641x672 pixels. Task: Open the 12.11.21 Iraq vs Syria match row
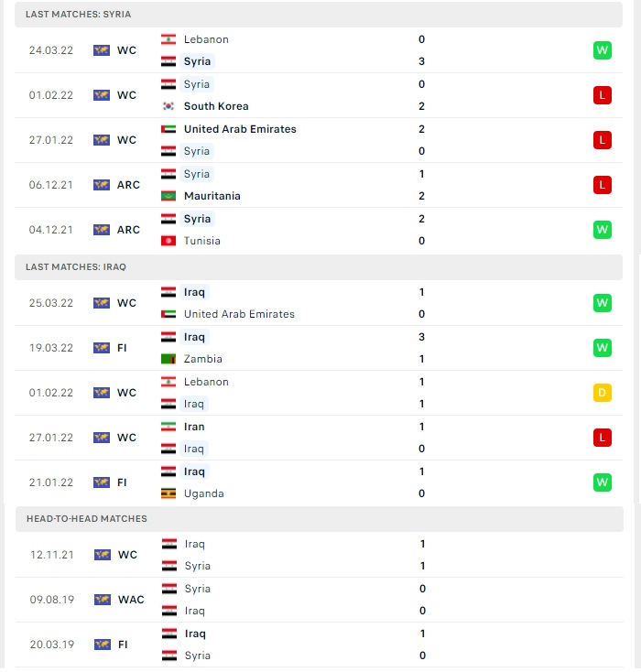pos(320,555)
